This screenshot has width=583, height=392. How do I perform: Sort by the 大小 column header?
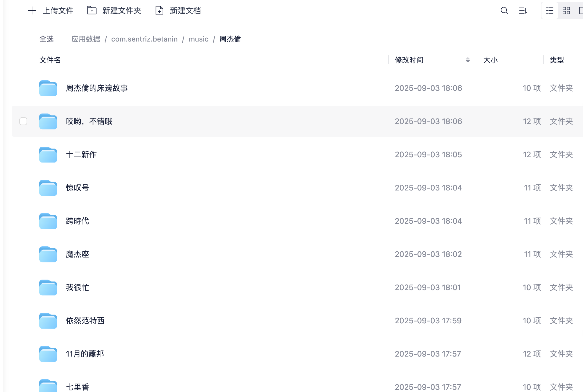[490, 60]
